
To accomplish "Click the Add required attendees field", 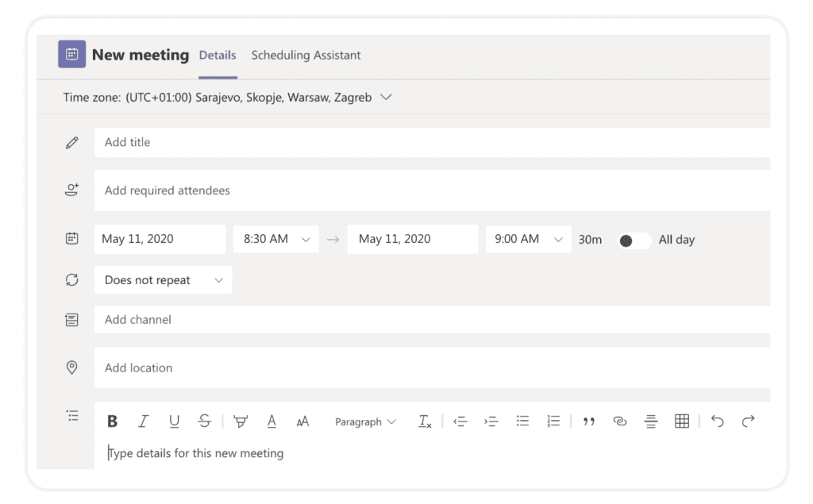I will pyautogui.click(x=429, y=190).
